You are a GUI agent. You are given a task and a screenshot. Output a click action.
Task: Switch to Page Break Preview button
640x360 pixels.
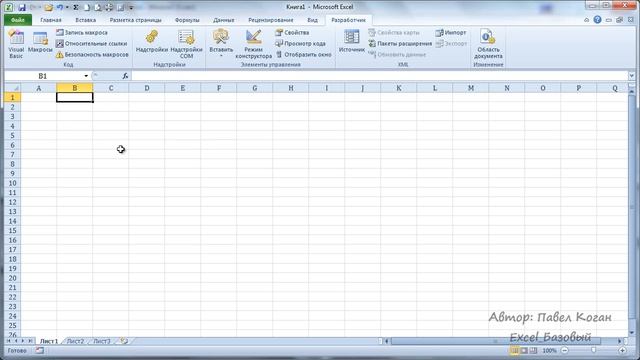533,351
